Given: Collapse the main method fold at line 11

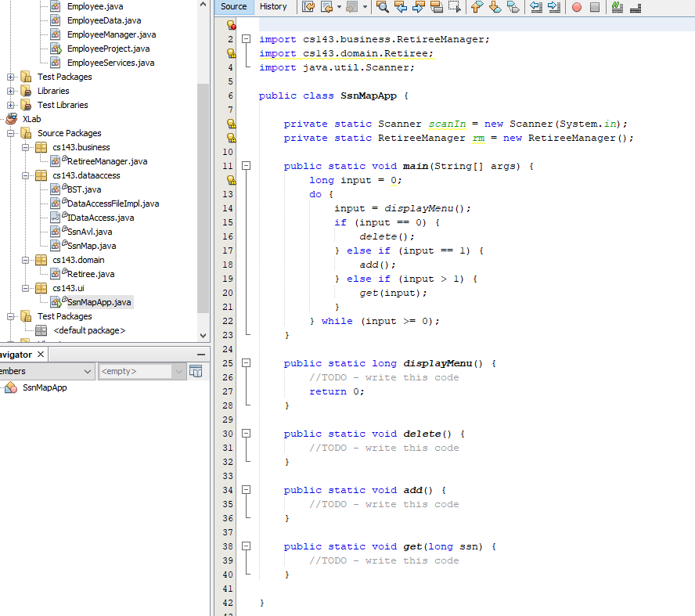Looking at the screenshot, I should pyautogui.click(x=246, y=166).
